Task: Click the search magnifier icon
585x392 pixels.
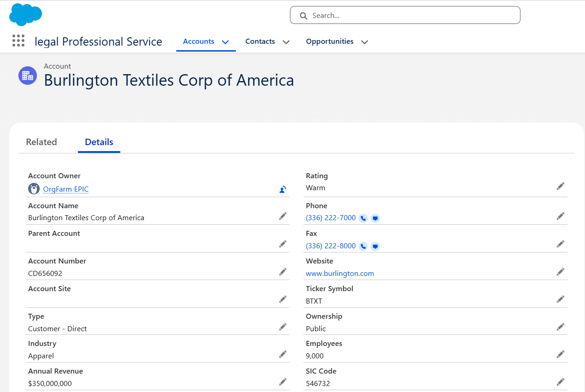Action: [303, 16]
